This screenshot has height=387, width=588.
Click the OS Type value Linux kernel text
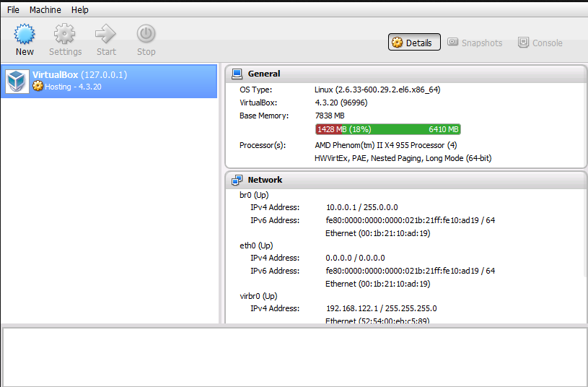pyautogui.click(x=377, y=90)
